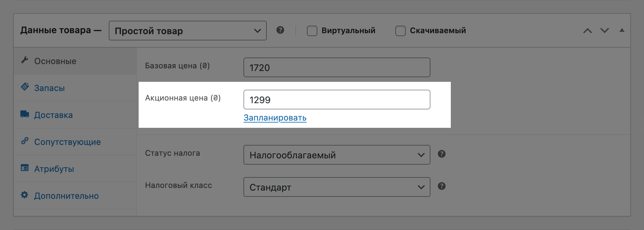The height and width of the screenshot is (230, 644).
Task: Focus the Акционная цена field with 1299
Action: [x=337, y=100]
